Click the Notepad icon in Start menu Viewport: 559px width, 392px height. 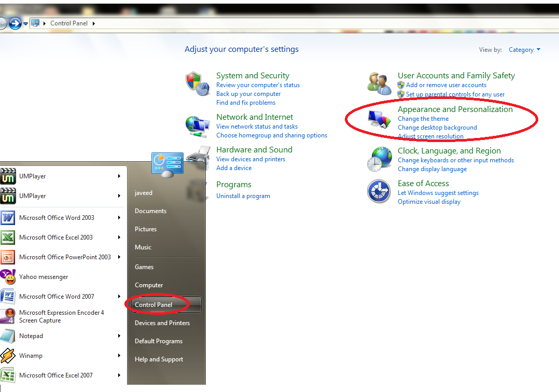point(8,335)
